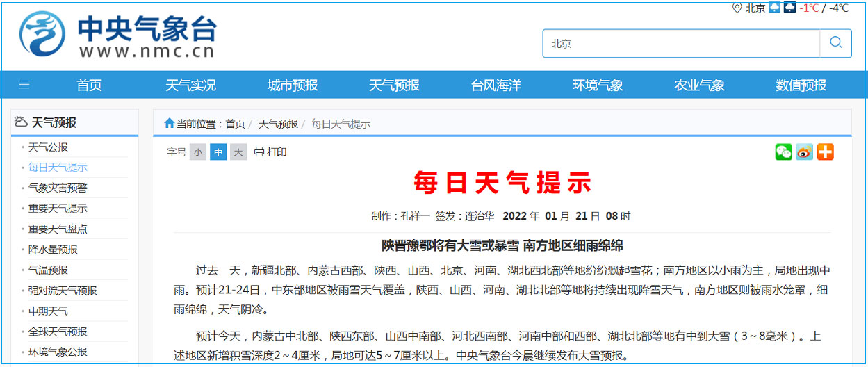Image resolution: width=868 pixels, height=367 pixels.
Task: Open the 台风海洋 navigation menu
Action: pyautogui.click(x=496, y=85)
